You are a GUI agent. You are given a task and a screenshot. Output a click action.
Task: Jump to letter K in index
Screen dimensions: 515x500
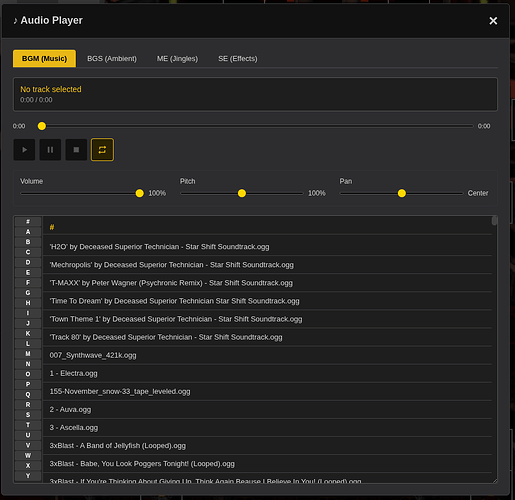click(28, 333)
